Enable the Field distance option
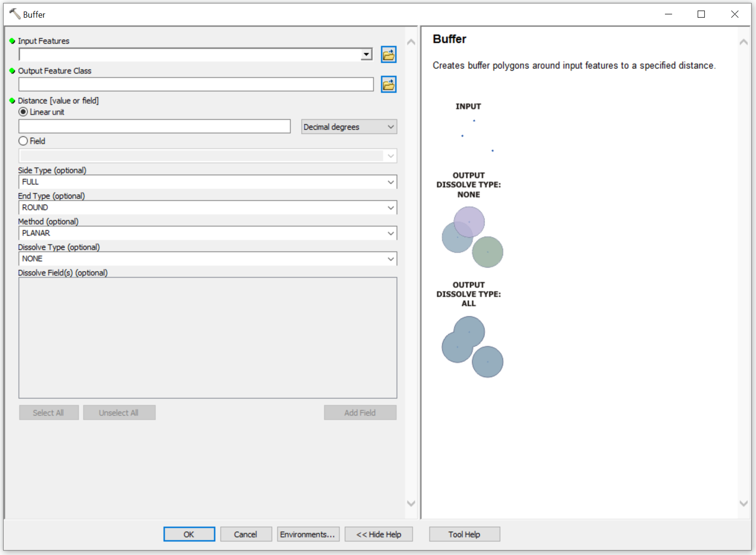This screenshot has width=756, height=555. tap(23, 141)
